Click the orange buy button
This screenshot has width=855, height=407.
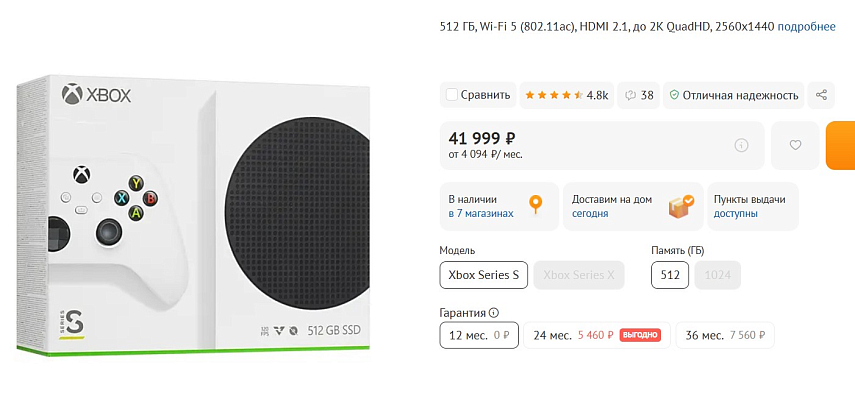click(841, 145)
